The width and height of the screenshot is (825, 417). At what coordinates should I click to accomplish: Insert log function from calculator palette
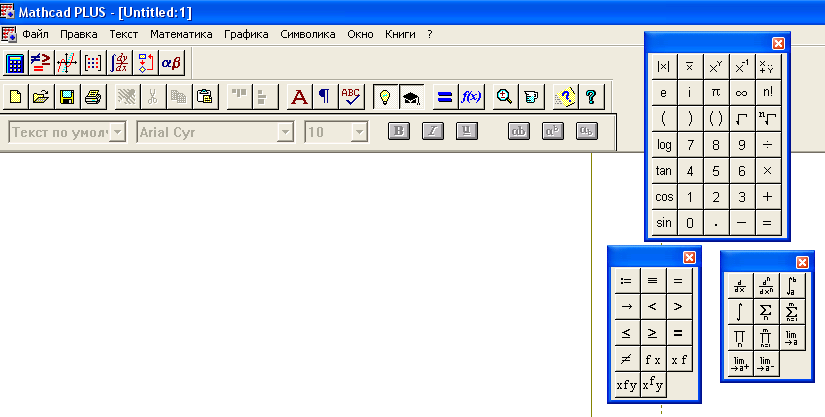point(664,145)
